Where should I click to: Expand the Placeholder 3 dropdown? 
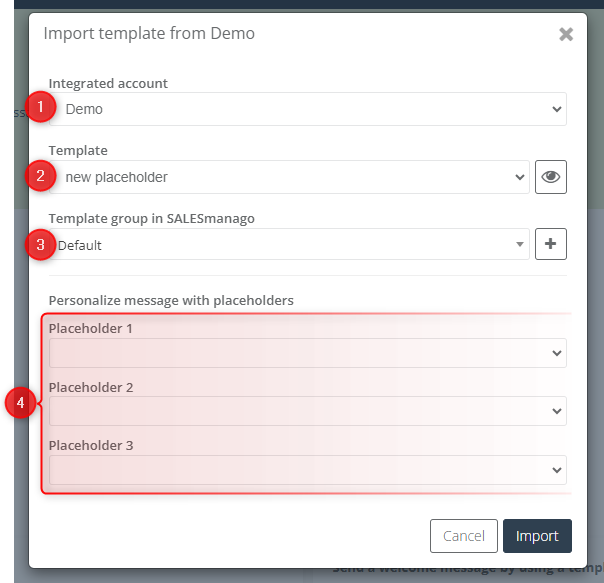click(x=308, y=470)
